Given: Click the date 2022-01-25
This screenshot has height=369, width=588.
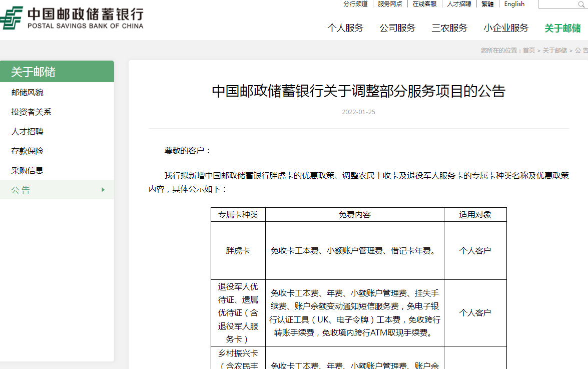Looking at the screenshot, I should click(358, 112).
